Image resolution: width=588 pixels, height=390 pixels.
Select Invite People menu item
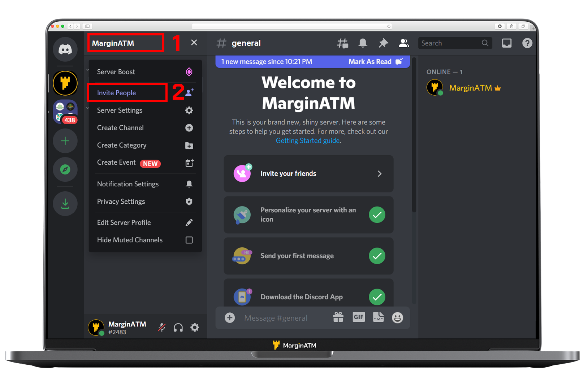click(145, 93)
